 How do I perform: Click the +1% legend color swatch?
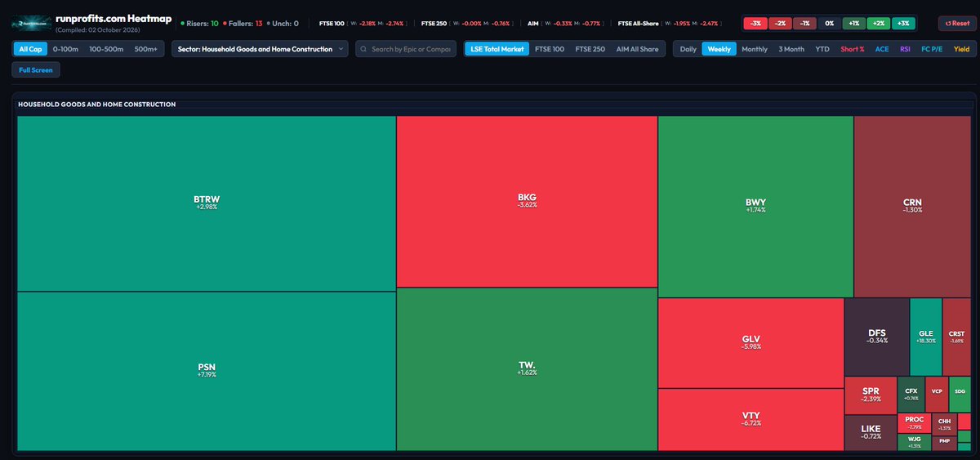pos(854,23)
